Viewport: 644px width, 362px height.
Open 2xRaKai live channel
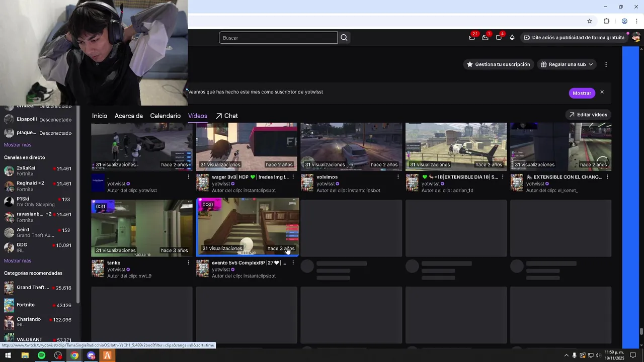38,171
